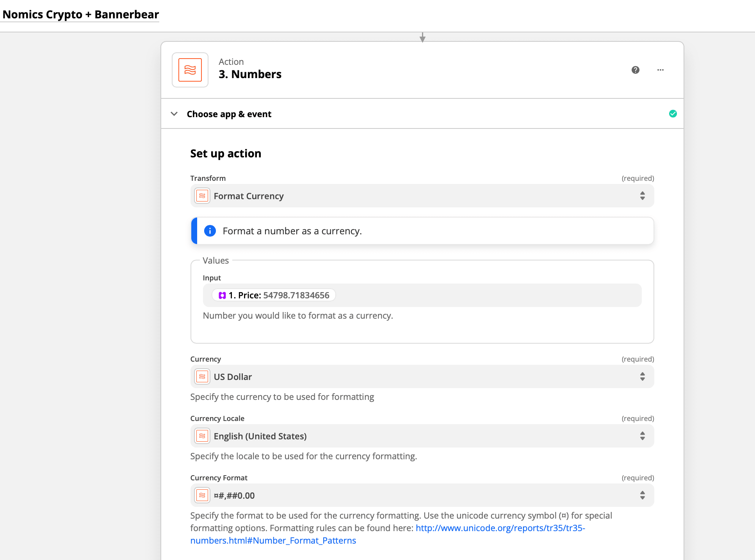Click the Formatter icon beside US Dollar
The width and height of the screenshot is (755, 560).
[202, 376]
